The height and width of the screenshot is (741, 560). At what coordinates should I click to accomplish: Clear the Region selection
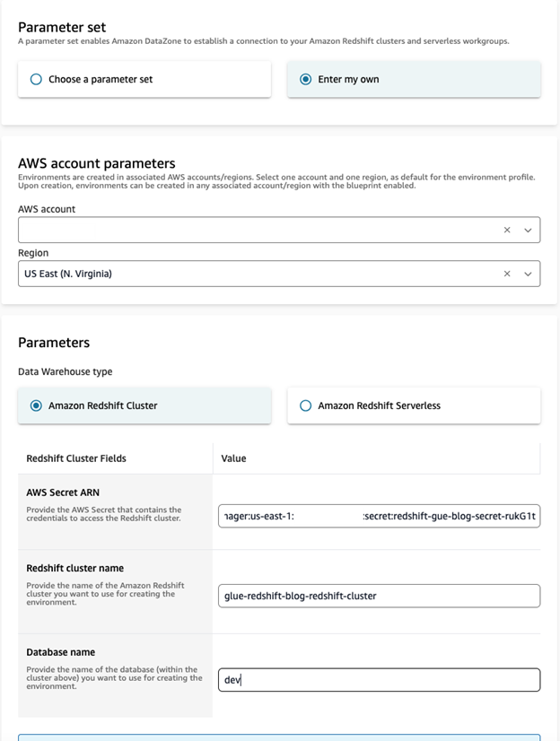[507, 274]
